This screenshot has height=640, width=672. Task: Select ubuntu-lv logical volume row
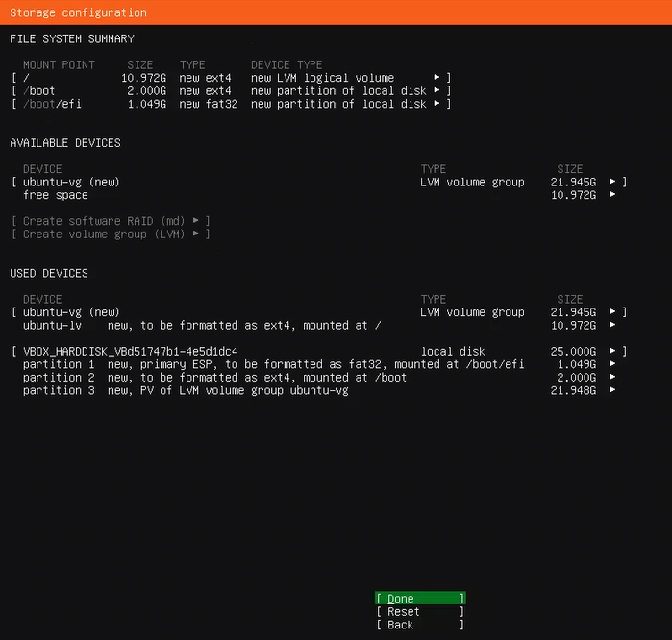pos(202,326)
